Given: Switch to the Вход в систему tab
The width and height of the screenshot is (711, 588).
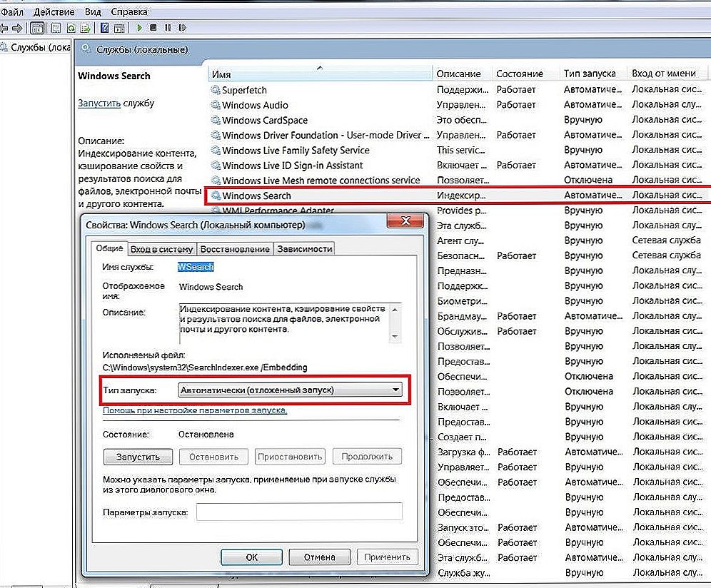Looking at the screenshot, I should (162, 249).
